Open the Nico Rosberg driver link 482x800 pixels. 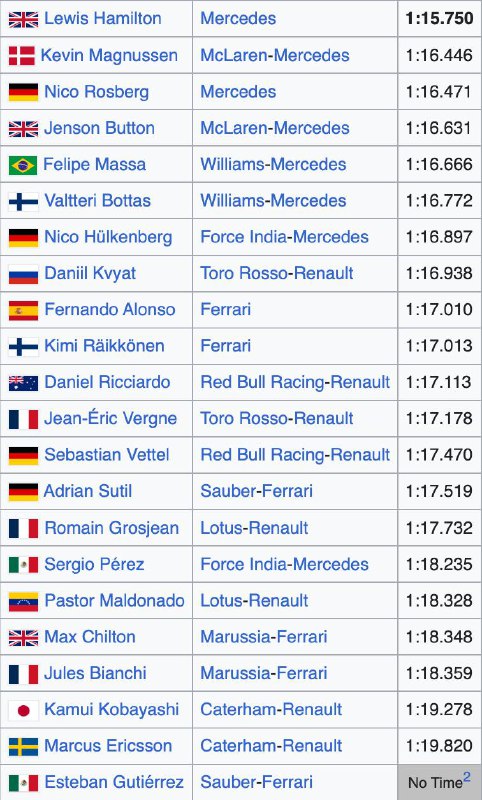(x=96, y=92)
